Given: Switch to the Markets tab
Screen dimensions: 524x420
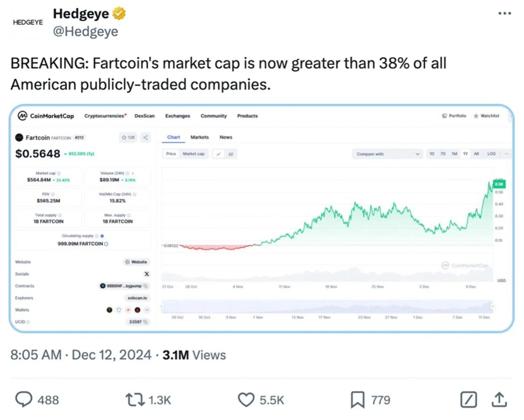Looking at the screenshot, I should tap(200, 137).
